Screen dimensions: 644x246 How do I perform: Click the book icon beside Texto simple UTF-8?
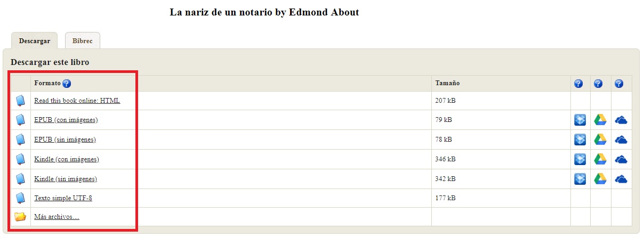(x=20, y=198)
